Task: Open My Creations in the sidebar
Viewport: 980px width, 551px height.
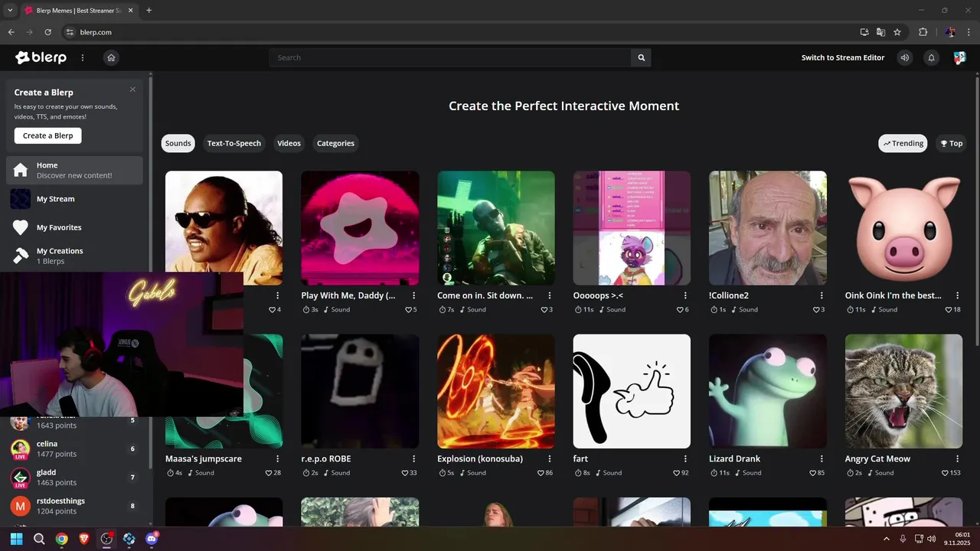Action: pyautogui.click(x=74, y=256)
